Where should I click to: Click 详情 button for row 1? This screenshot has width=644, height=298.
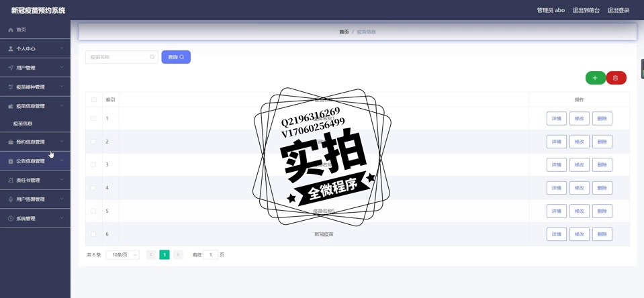[x=557, y=118]
